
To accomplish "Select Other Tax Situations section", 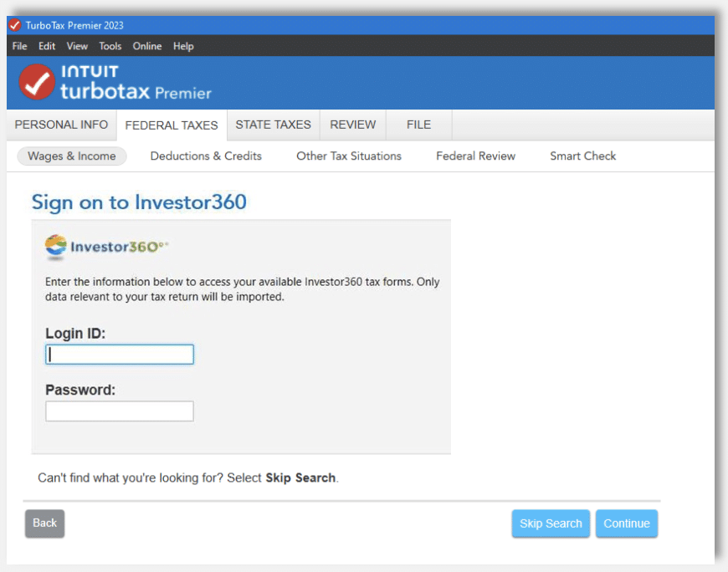I will 348,156.
